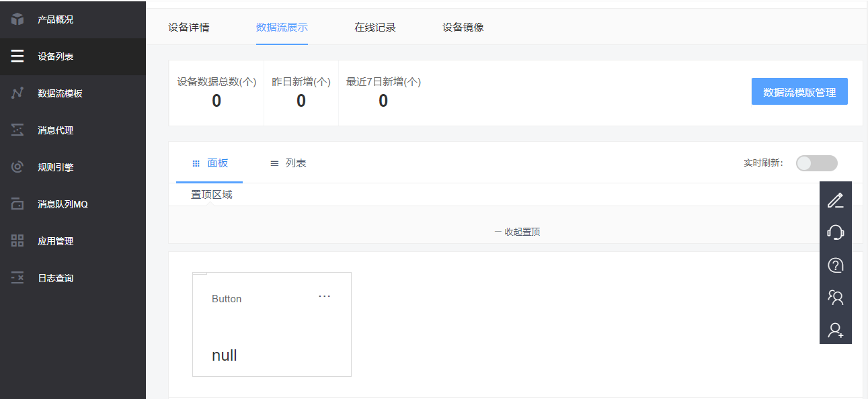
Task: Open the three-dot menu on Button card
Action: click(324, 296)
